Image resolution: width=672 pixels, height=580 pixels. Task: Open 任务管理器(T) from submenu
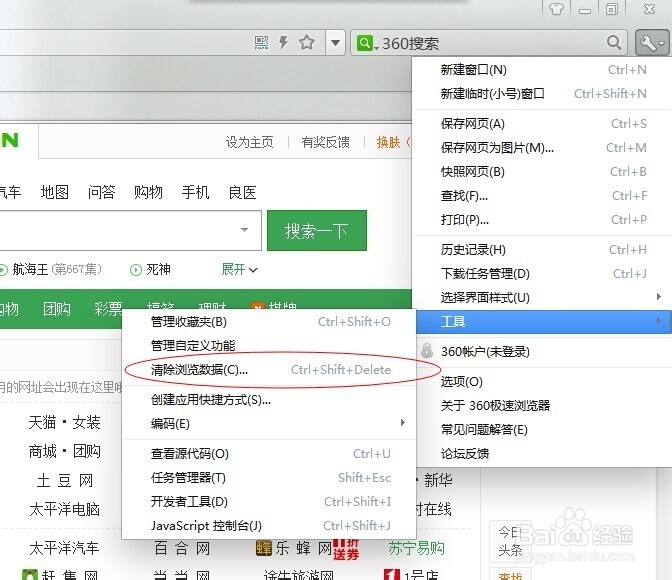270,478
